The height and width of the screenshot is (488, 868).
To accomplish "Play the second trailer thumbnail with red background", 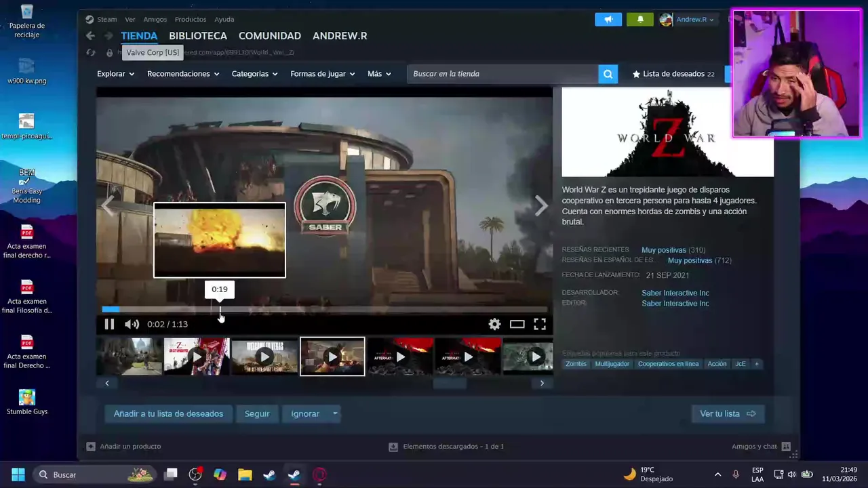I will tap(197, 357).
